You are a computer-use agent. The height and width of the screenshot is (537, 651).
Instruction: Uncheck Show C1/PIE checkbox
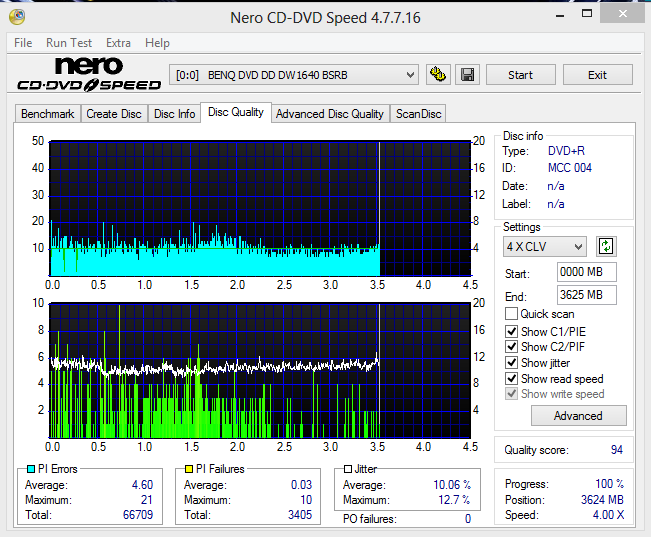(512, 331)
